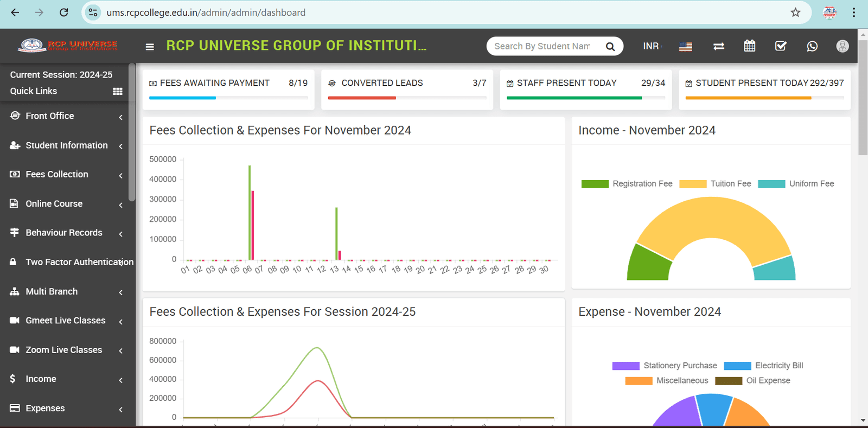868x428 pixels.
Task: Click the switch branch arrows icon
Action: click(719, 47)
